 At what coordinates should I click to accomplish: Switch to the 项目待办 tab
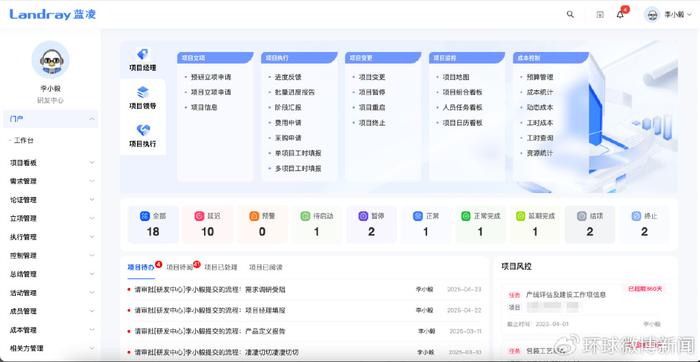pos(141,267)
